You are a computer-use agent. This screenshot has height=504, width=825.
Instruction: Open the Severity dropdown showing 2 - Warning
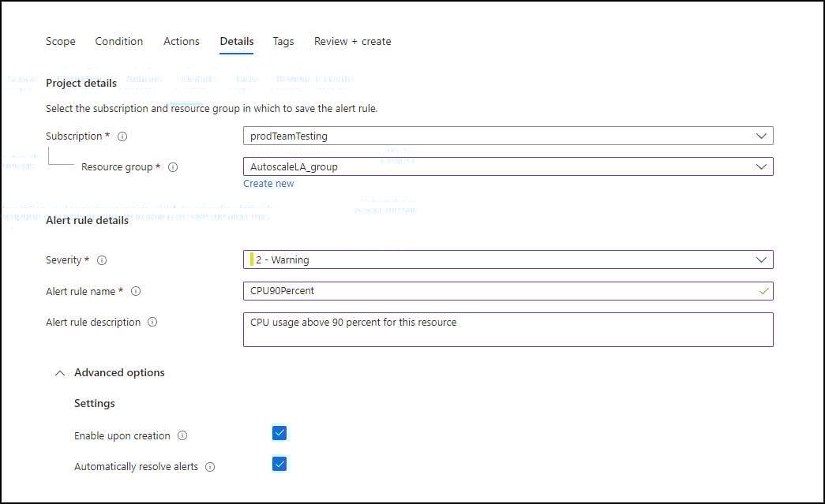pos(763,259)
